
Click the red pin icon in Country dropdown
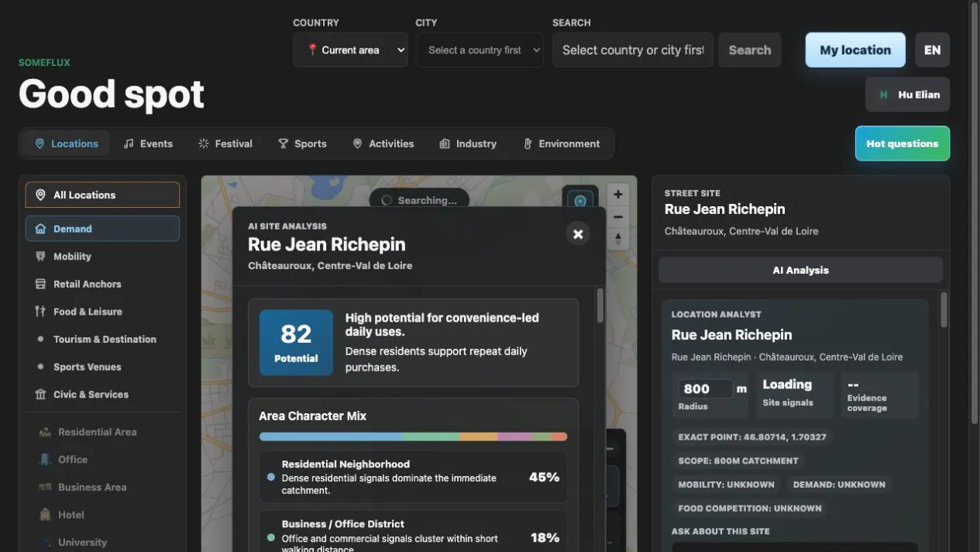312,50
